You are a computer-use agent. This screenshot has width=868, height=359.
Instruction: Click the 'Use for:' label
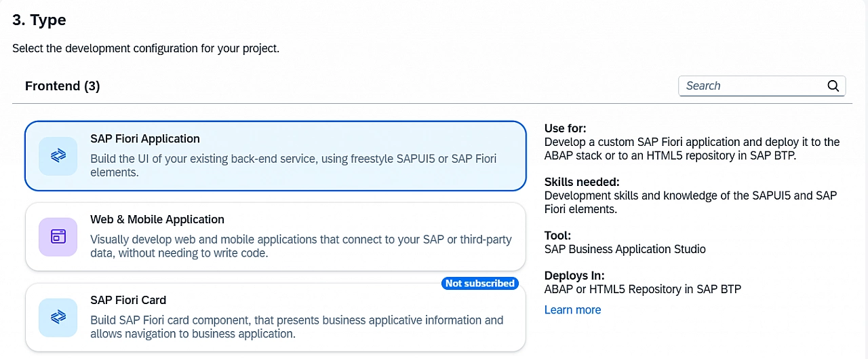click(x=565, y=128)
